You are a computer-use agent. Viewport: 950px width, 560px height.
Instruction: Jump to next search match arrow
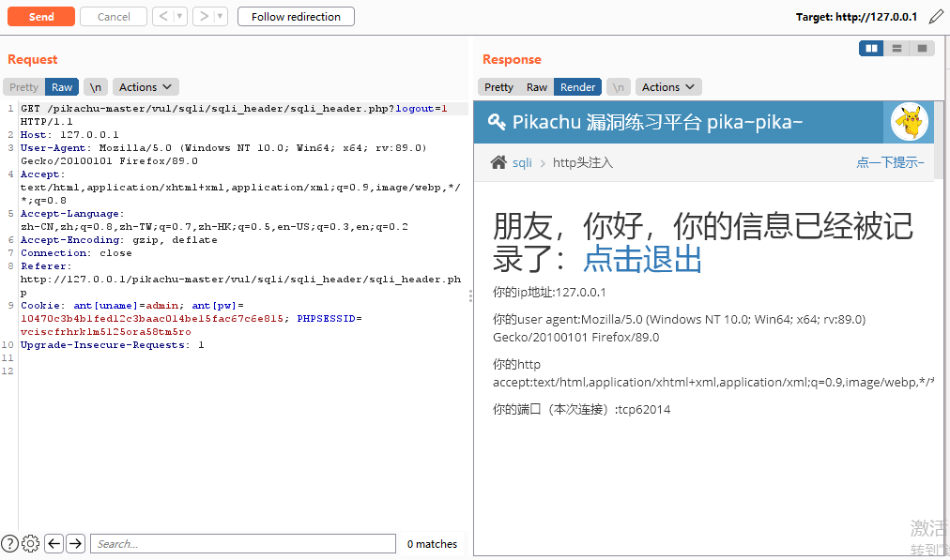(75, 544)
